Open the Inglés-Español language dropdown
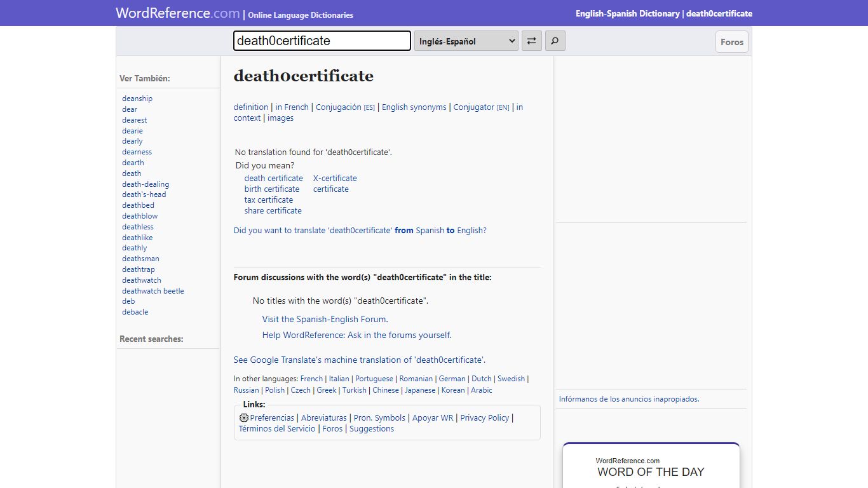The height and width of the screenshot is (488, 868). tap(466, 41)
